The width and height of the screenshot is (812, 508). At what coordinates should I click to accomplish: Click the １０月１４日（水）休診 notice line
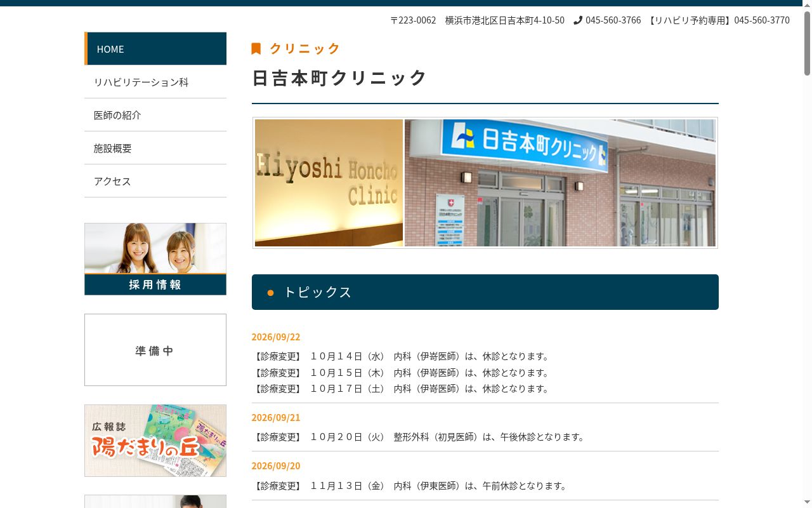point(402,356)
